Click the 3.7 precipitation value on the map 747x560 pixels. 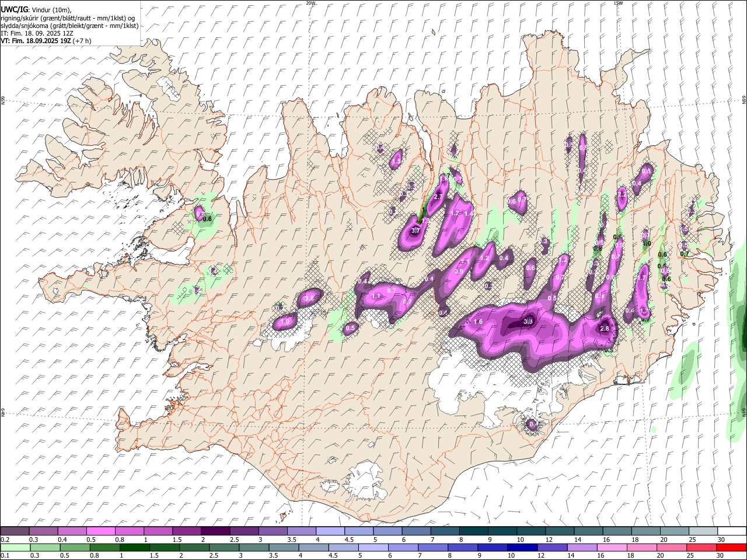(416, 232)
